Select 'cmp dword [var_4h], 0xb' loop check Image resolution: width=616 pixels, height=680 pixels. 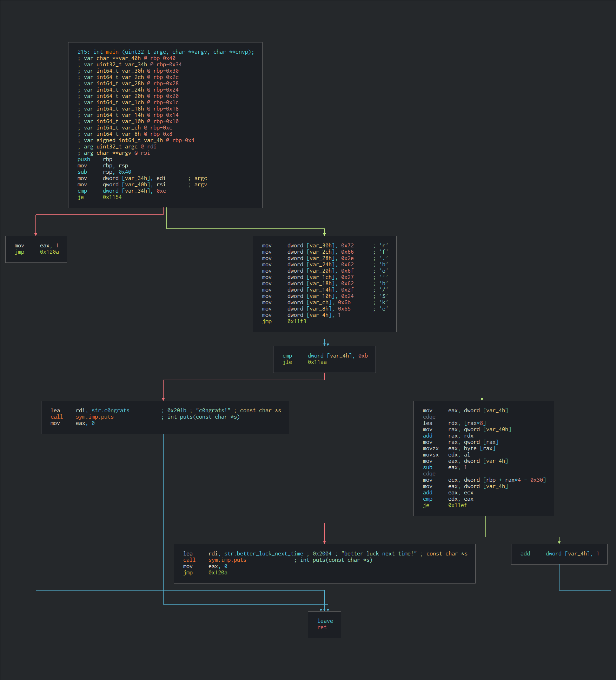click(x=325, y=356)
